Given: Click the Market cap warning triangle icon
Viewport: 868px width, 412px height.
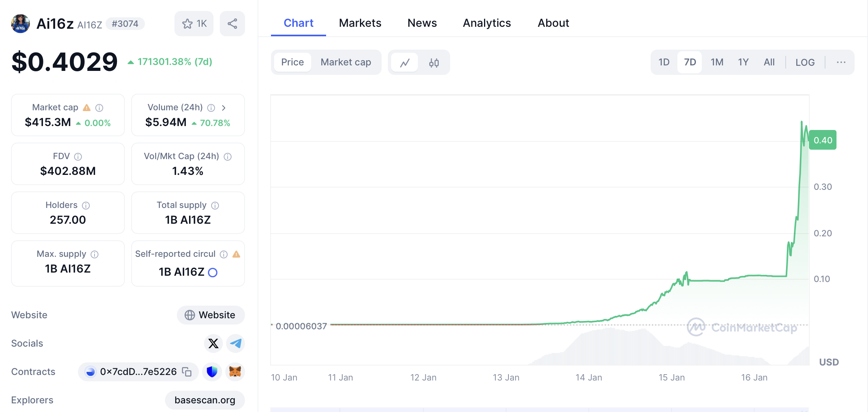Looking at the screenshot, I should [87, 108].
